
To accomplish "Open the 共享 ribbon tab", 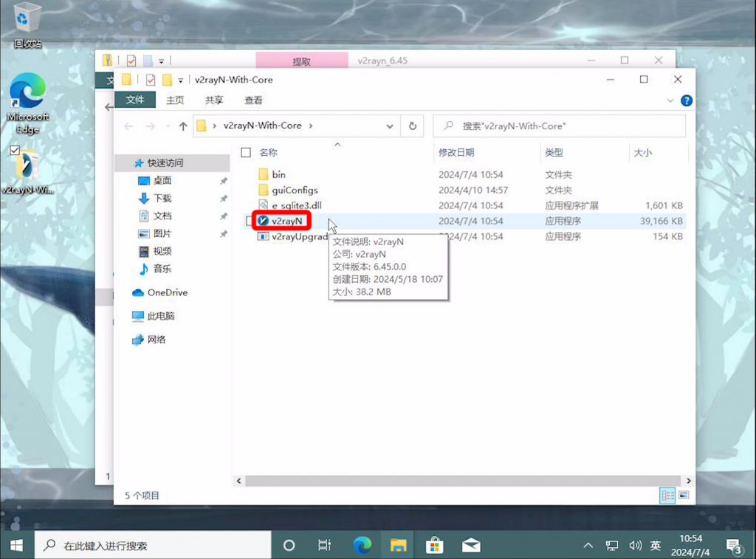I will click(x=214, y=100).
